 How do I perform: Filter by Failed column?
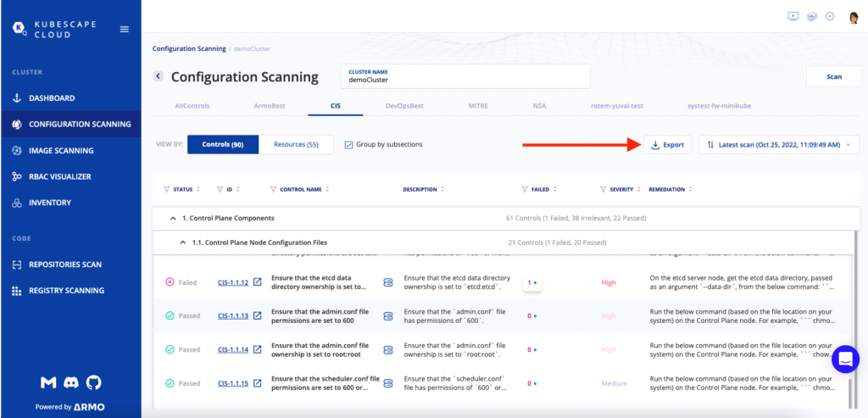tap(525, 189)
